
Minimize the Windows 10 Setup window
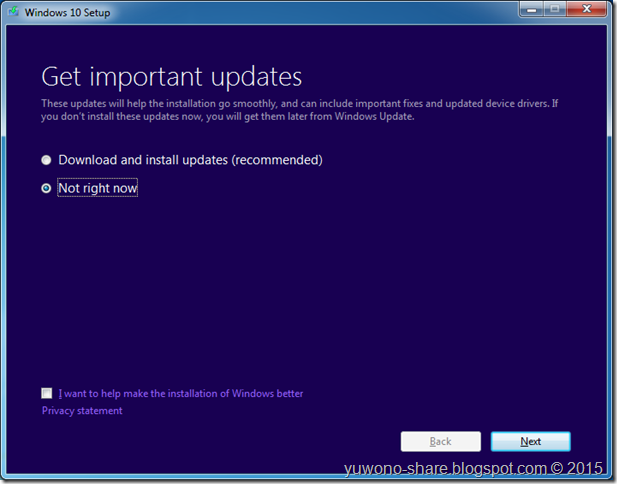[x=532, y=9]
